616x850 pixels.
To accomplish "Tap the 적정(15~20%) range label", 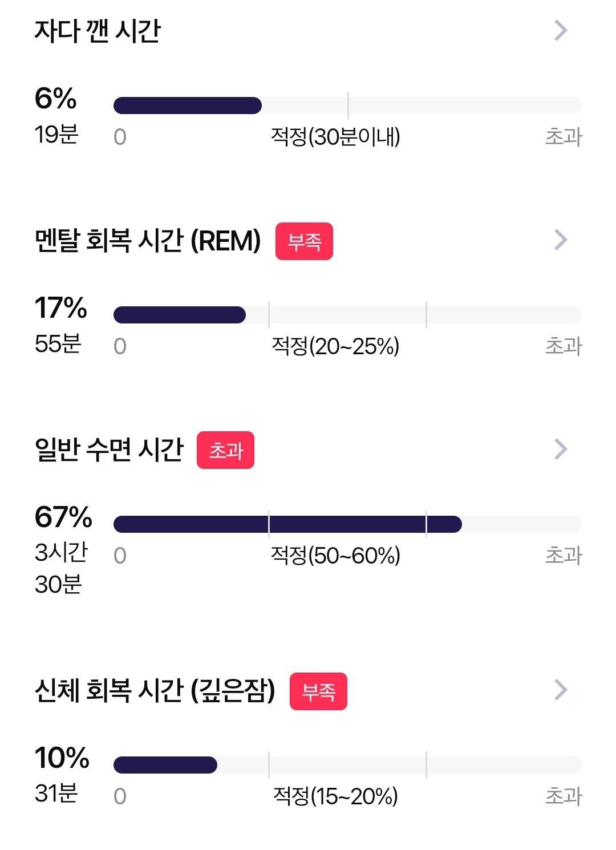I will click(335, 796).
